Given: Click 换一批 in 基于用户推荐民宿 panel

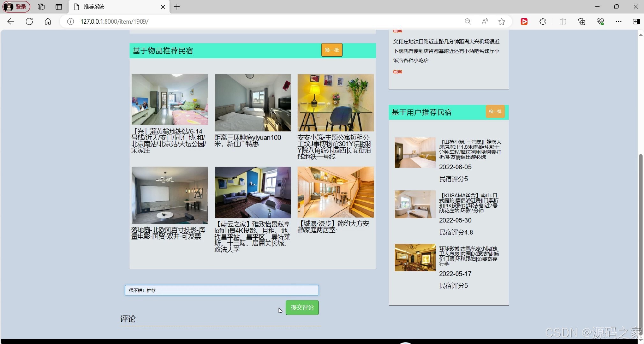Looking at the screenshot, I should pyautogui.click(x=495, y=112).
